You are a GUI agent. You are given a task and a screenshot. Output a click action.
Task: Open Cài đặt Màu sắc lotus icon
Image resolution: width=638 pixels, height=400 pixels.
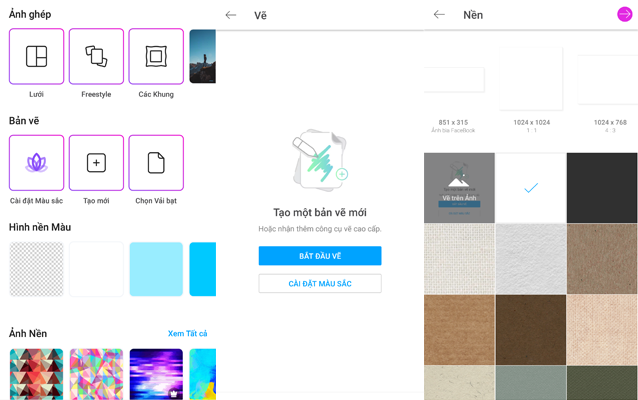point(36,163)
